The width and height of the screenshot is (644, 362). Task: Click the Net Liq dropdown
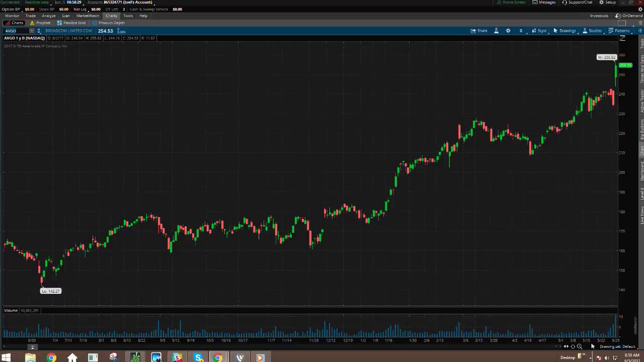pyautogui.click(x=80, y=9)
